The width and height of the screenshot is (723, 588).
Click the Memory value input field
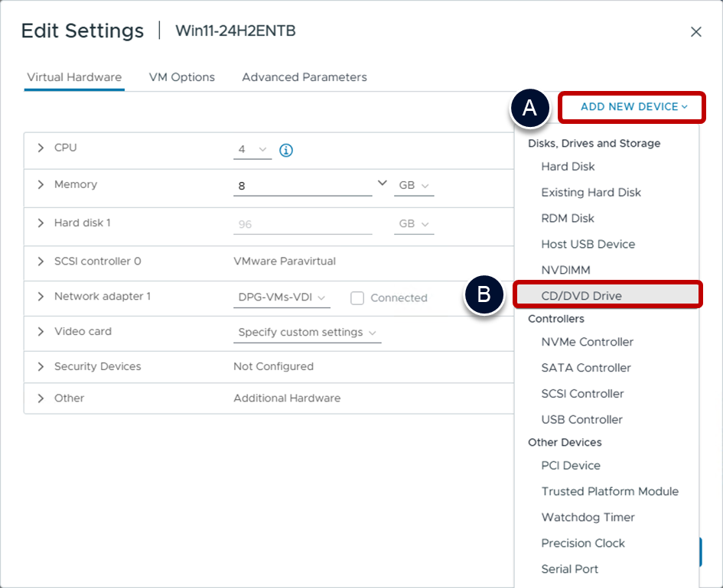[x=302, y=186]
